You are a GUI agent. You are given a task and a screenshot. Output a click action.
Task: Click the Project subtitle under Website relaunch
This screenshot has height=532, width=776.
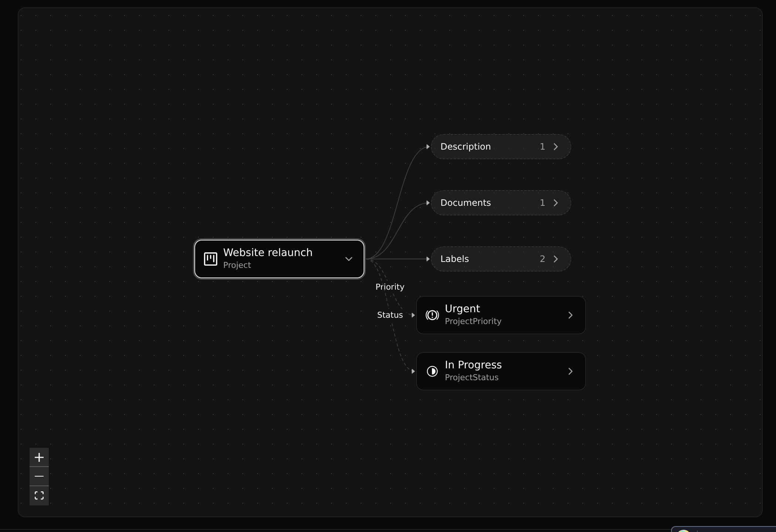[x=237, y=265]
